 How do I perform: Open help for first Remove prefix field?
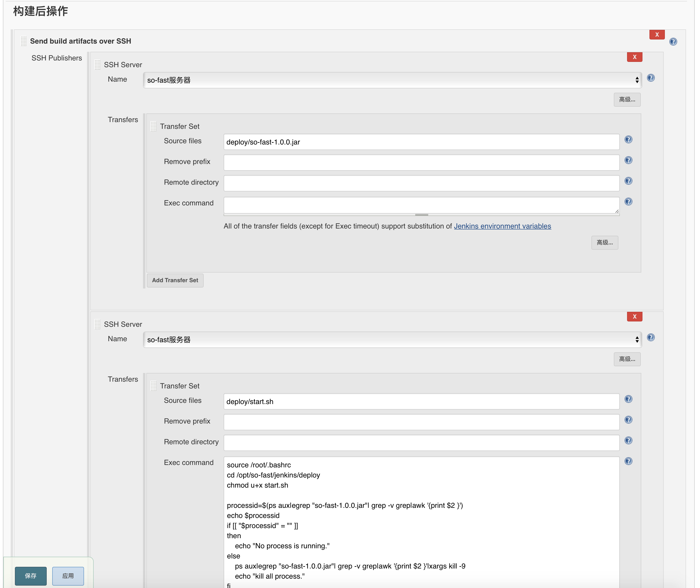(x=628, y=160)
